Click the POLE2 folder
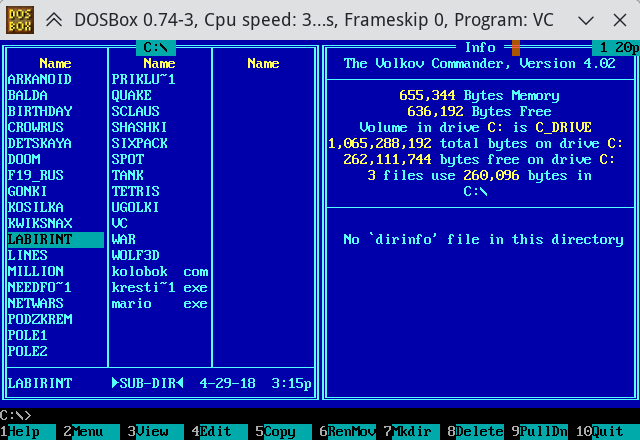Image resolution: width=640 pixels, height=440 pixels. tap(28, 351)
